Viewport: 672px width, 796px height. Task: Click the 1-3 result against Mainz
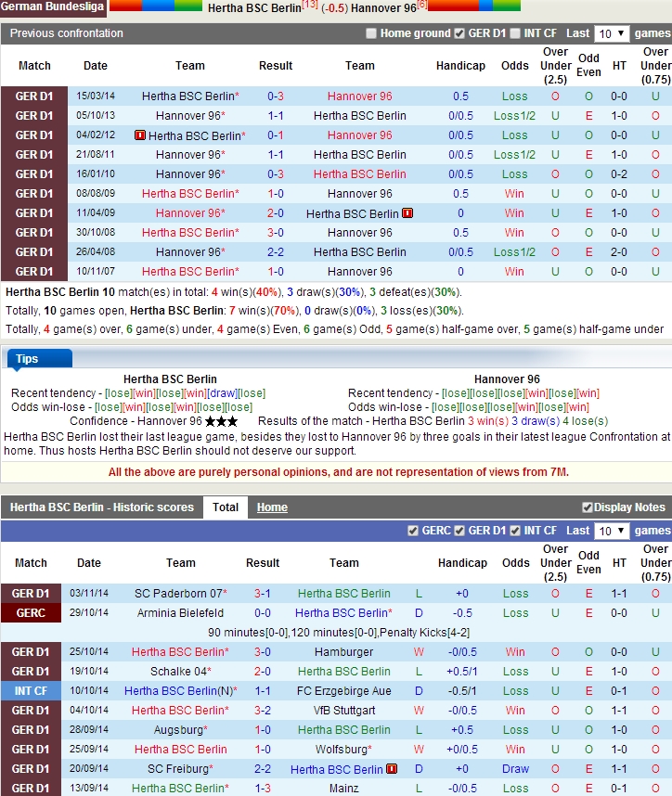point(262,788)
